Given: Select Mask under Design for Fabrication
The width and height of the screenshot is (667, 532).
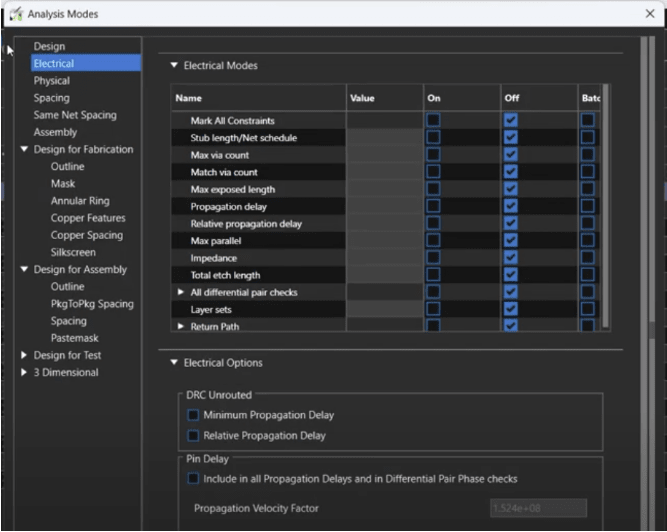Looking at the screenshot, I should click(x=63, y=184).
